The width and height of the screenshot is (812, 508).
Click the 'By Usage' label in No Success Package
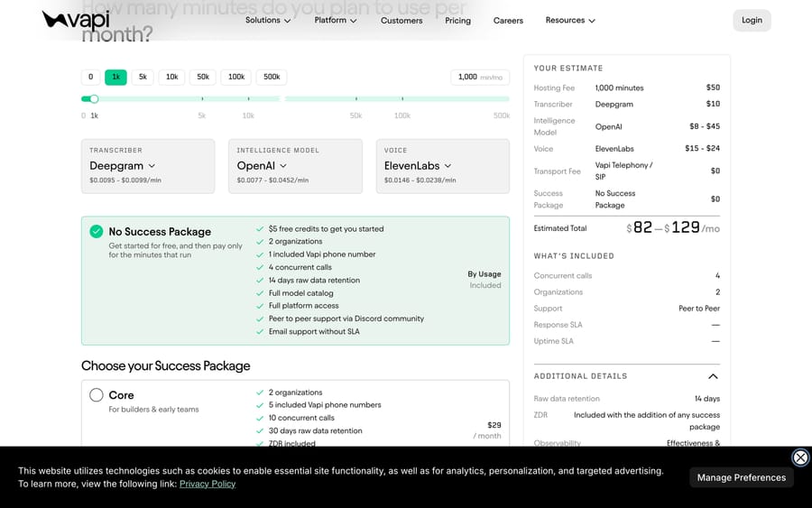[x=484, y=274]
